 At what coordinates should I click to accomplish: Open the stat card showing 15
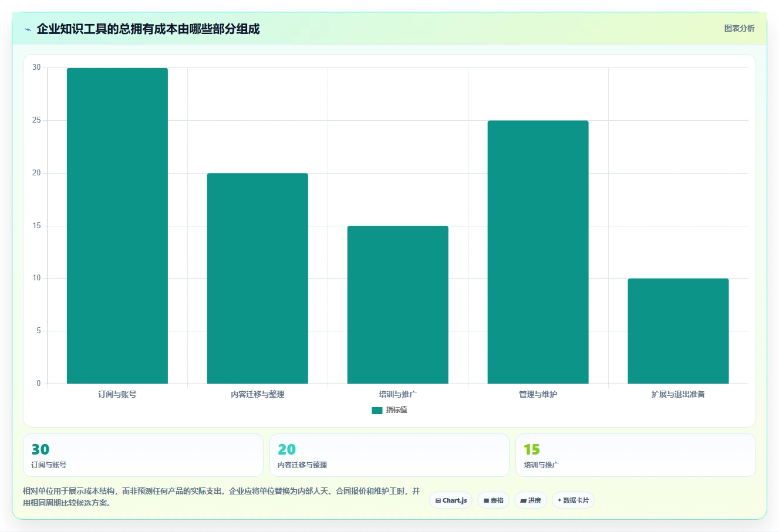[636, 455]
